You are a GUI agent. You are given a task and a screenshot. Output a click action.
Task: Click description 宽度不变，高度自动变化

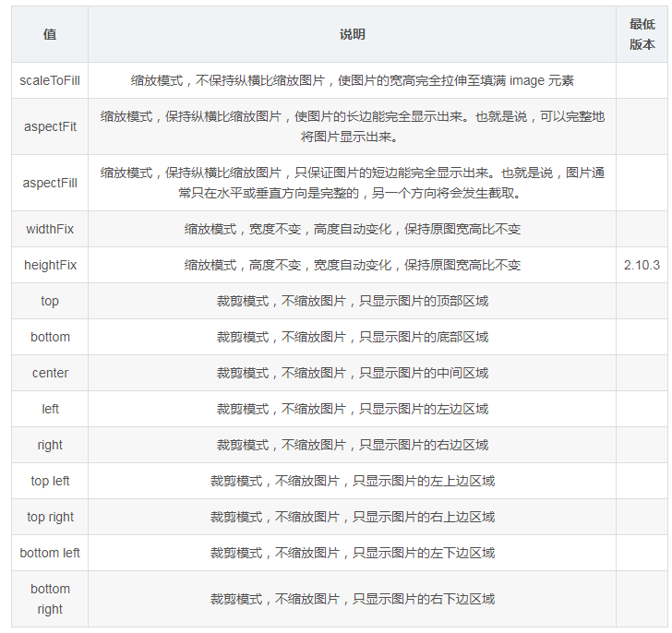point(353,229)
